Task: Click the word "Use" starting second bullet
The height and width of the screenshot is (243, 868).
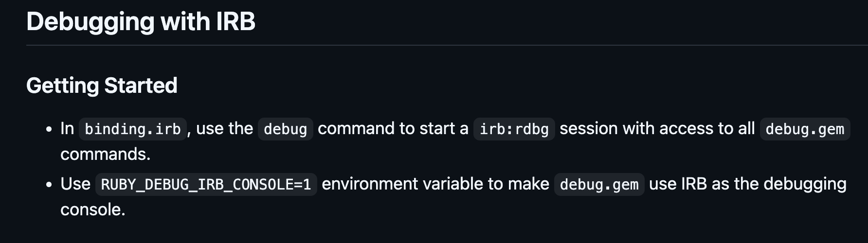Action: click(x=75, y=184)
